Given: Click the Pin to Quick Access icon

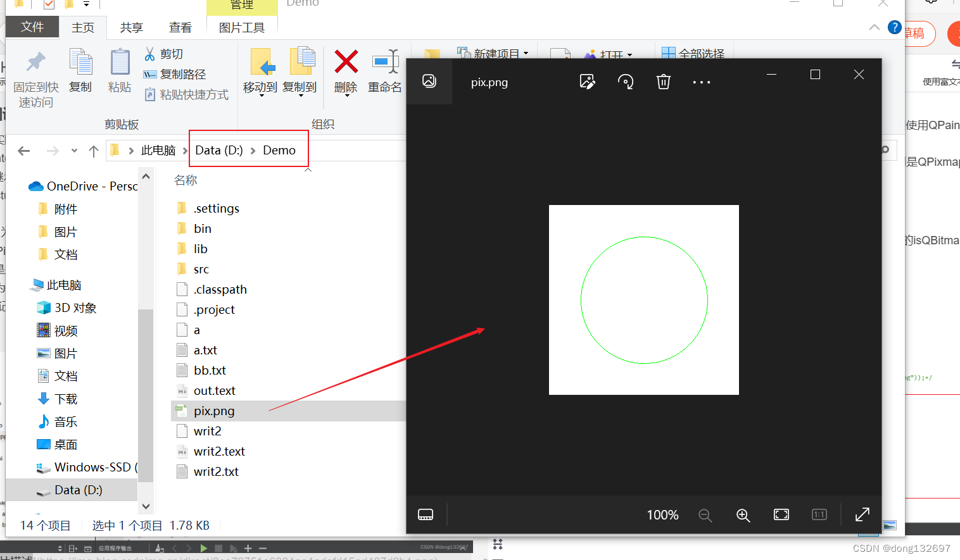Looking at the screenshot, I should tap(36, 62).
